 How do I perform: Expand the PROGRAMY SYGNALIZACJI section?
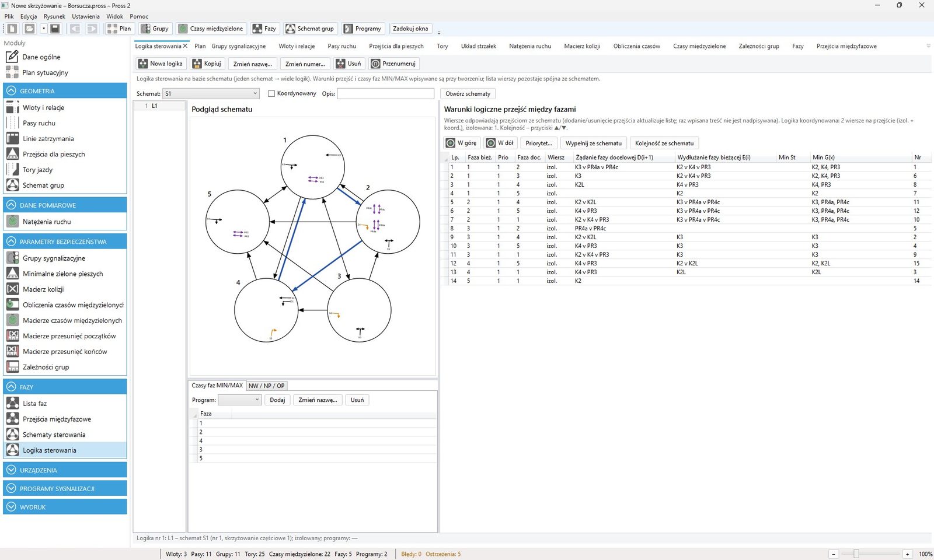(65, 489)
